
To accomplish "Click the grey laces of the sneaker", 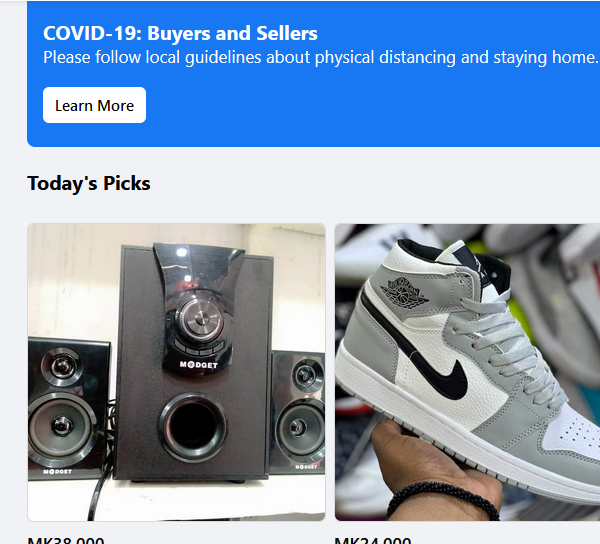I will coord(507,350).
